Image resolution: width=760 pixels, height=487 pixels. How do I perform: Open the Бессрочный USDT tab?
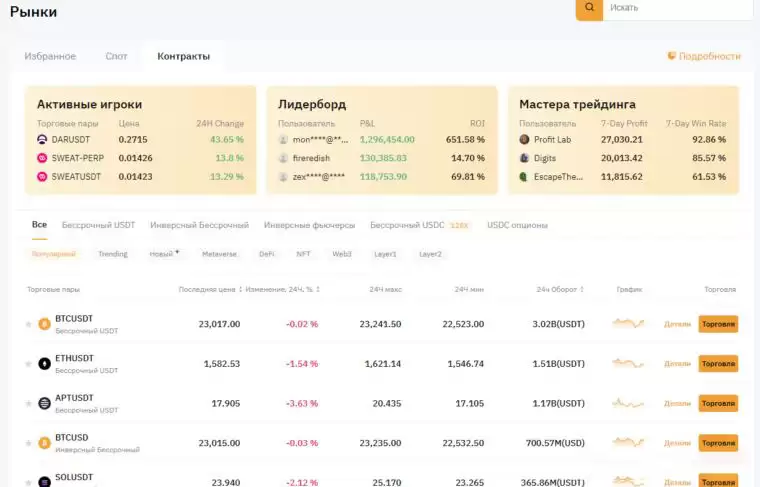(98, 225)
